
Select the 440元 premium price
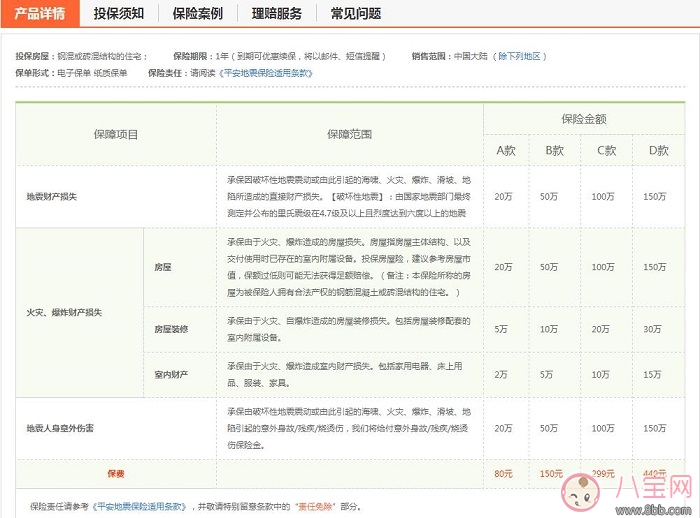tap(655, 473)
